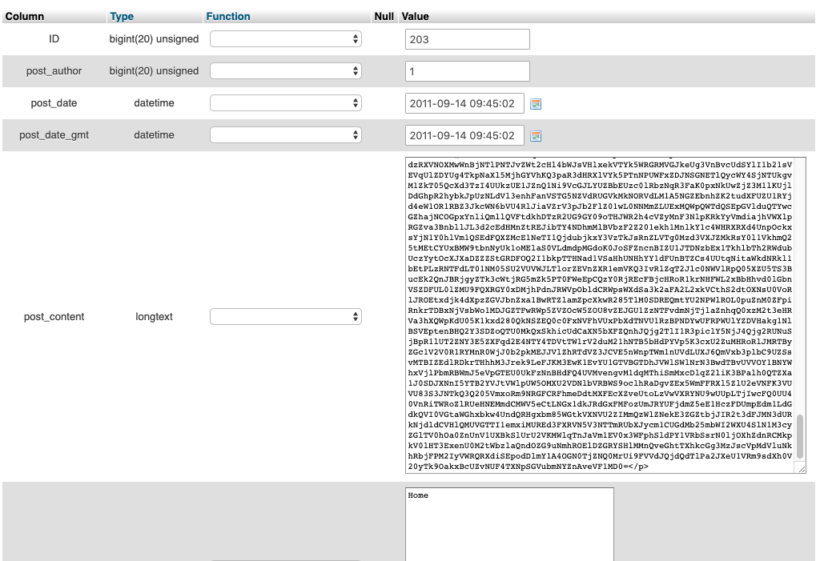Click the longtext type label
The height and width of the screenshot is (561, 820).
pyautogui.click(x=154, y=316)
